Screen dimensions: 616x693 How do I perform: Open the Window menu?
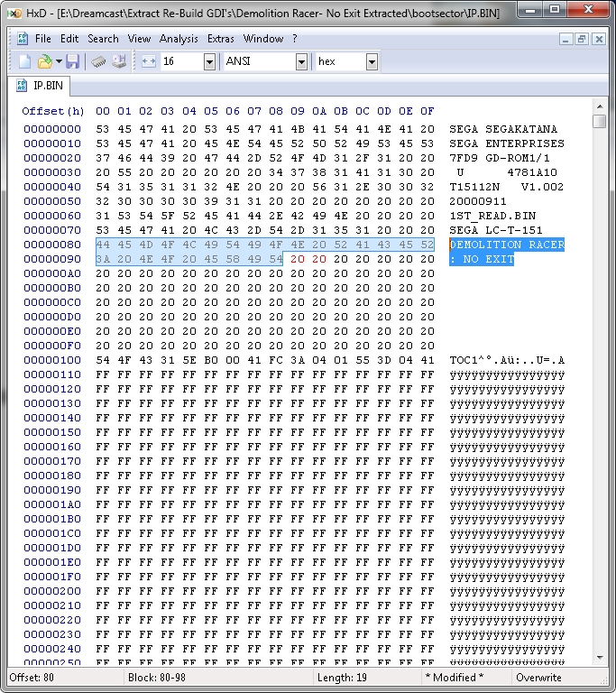click(263, 39)
